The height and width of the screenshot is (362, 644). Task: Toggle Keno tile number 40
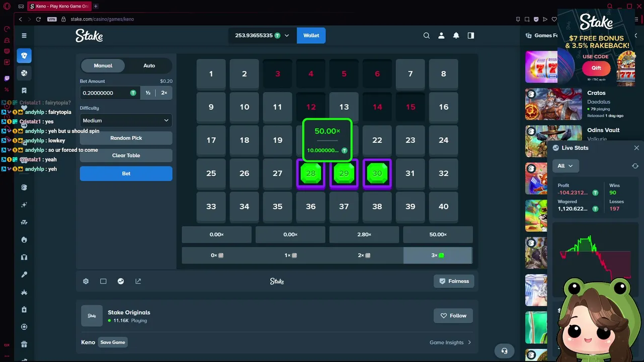(x=443, y=207)
